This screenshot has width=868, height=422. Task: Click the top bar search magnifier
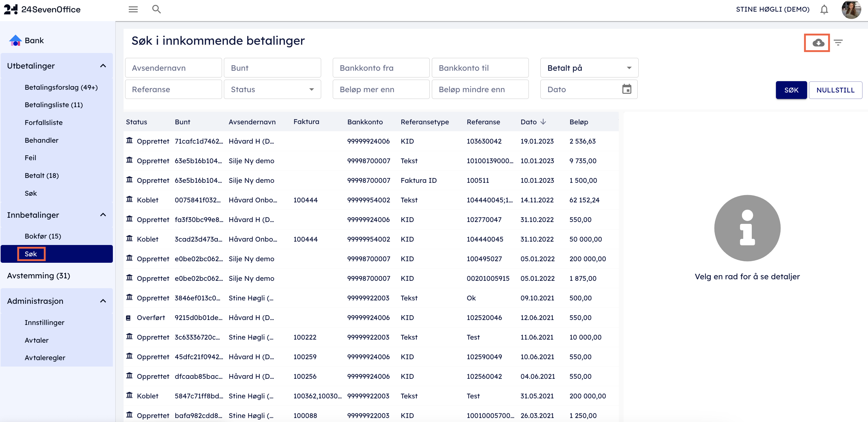click(x=156, y=9)
